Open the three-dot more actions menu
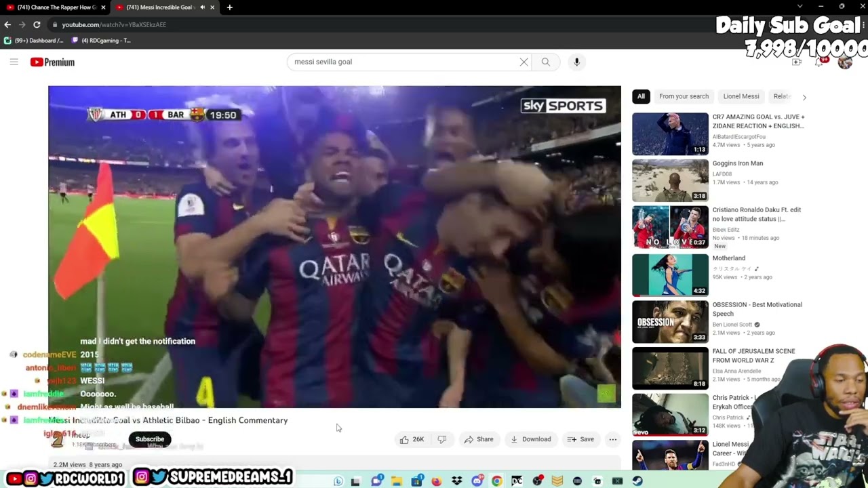Viewport: 868px width, 488px height. click(x=613, y=439)
